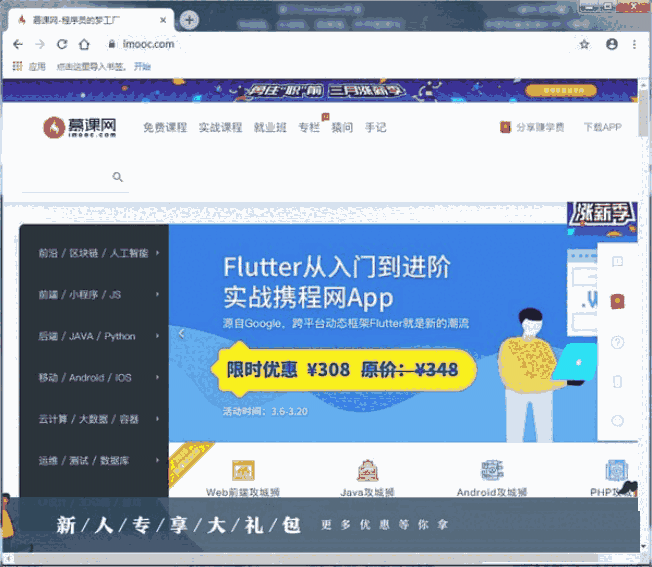Open 实战课程 in the navigation
The height and width of the screenshot is (567, 652).
tap(220, 127)
